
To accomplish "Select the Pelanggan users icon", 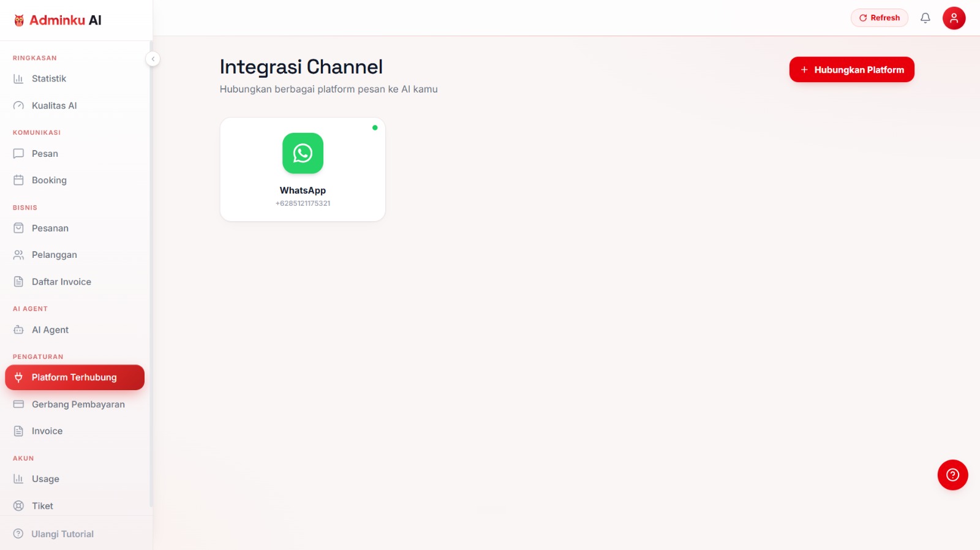I will (x=18, y=255).
